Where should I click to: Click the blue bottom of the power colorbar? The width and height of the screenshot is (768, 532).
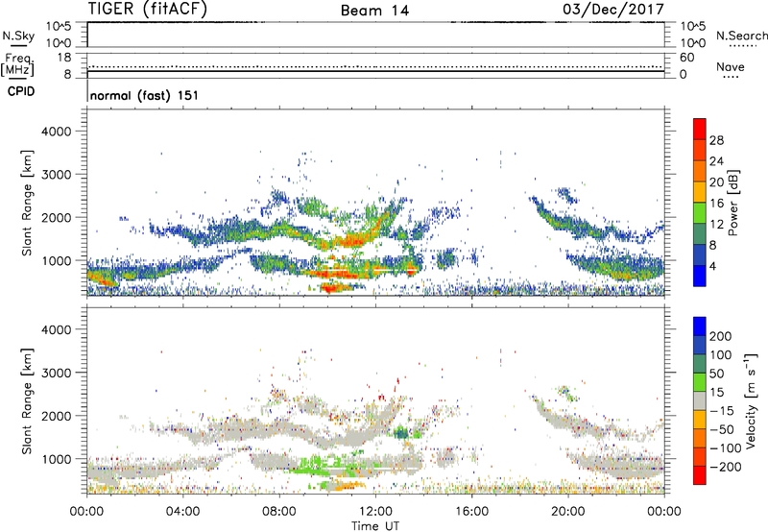[700, 276]
